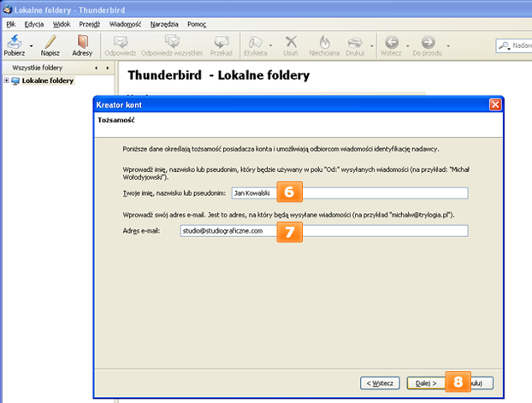Click the Do przodu forward arrow icon
The width and height of the screenshot is (532, 403).
point(429,42)
